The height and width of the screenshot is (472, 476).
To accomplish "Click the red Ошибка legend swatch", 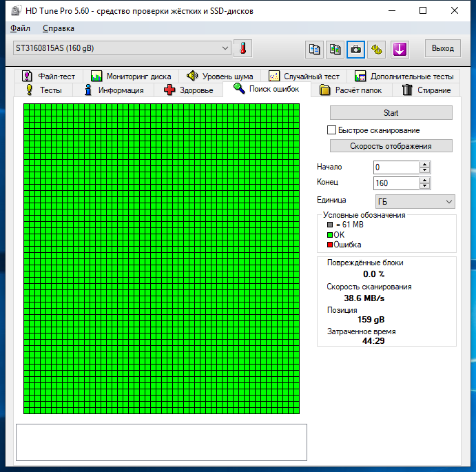I will coord(330,245).
